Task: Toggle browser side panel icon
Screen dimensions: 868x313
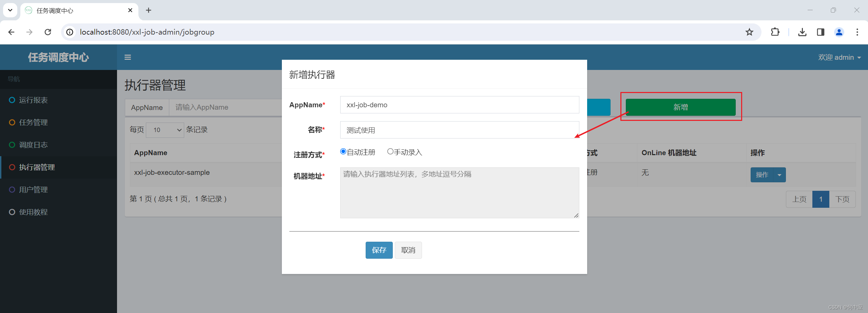Action: [x=821, y=32]
